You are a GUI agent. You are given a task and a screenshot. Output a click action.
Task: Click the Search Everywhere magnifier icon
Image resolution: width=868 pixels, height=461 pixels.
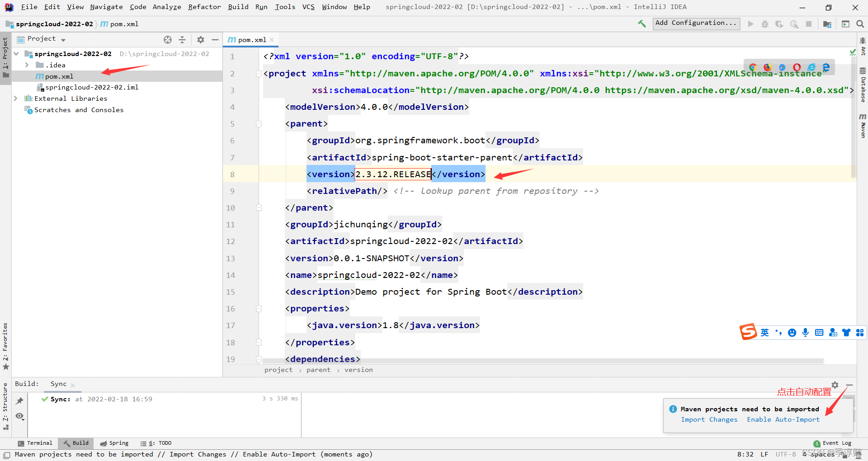[860, 24]
